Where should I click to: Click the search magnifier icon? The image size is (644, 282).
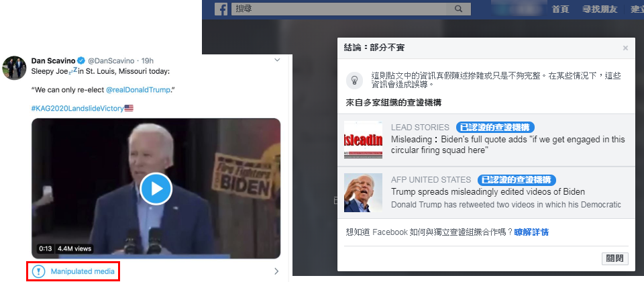pyautogui.click(x=458, y=9)
